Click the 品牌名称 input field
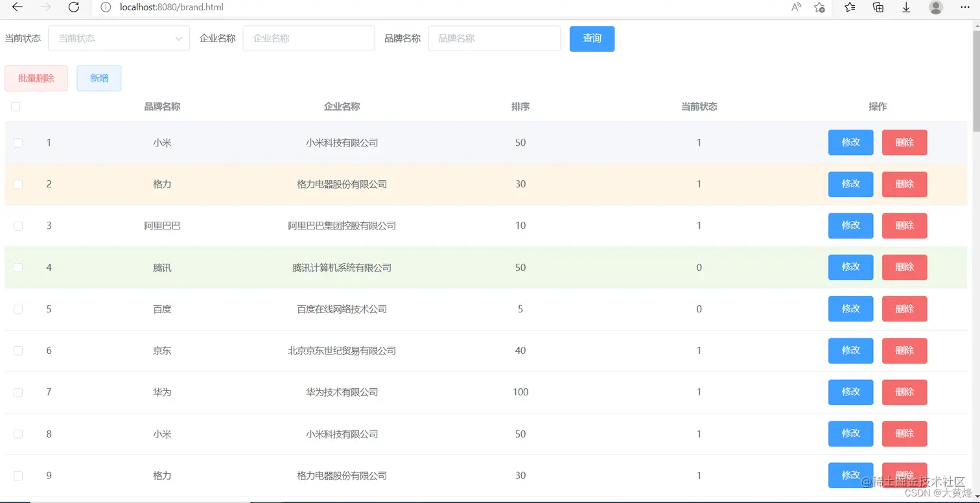 pyautogui.click(x=494, y=38)
